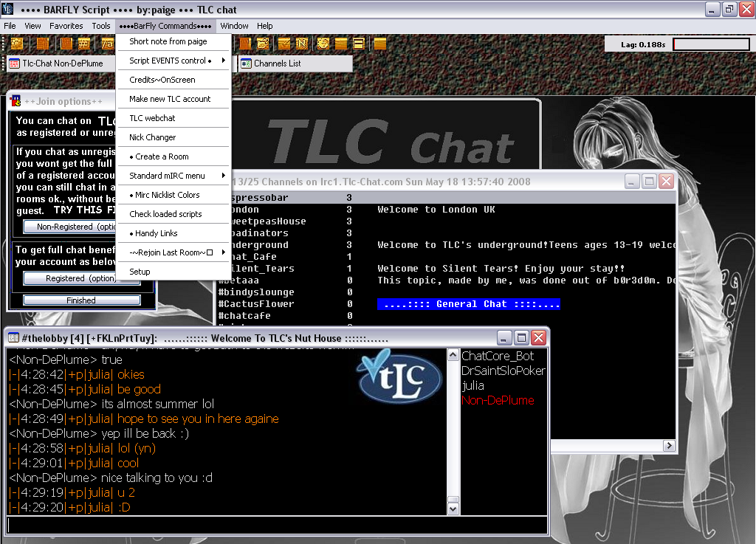The image size is (756, 544).
Task: Click the round face toolbar icon
Action: (323, 44)
